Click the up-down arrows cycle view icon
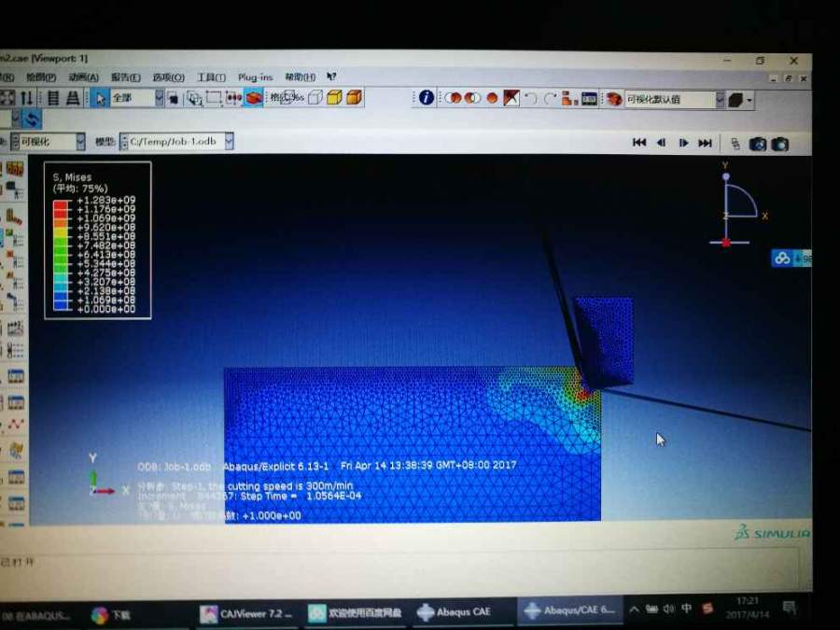This screenshot has height=630, width=840. (27, 98)
